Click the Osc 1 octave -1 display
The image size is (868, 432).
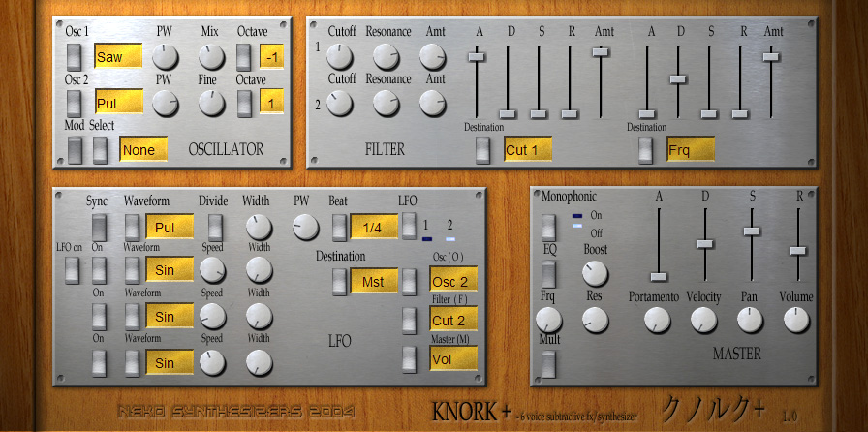[x=272, y=56]
